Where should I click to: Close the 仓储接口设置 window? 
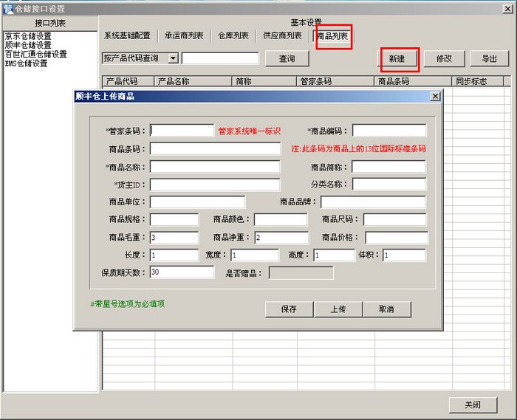click(507, 9)
